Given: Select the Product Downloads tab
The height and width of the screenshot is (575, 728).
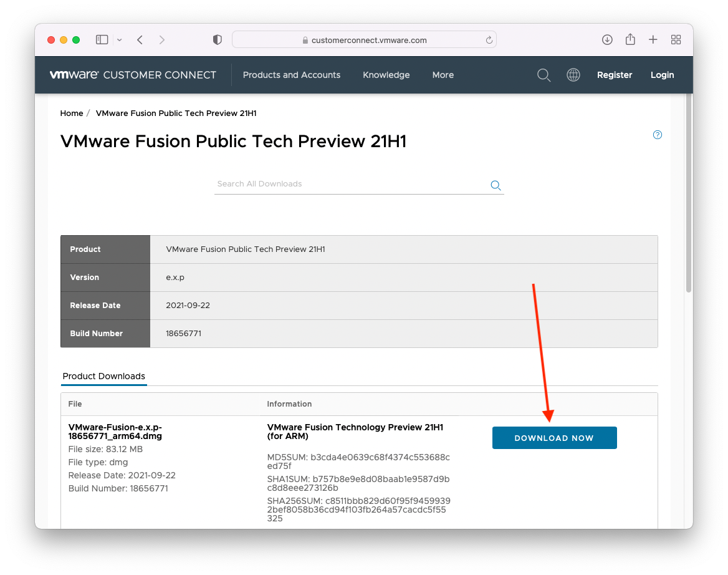Looking at the screenshot, I should coord(104,376).
